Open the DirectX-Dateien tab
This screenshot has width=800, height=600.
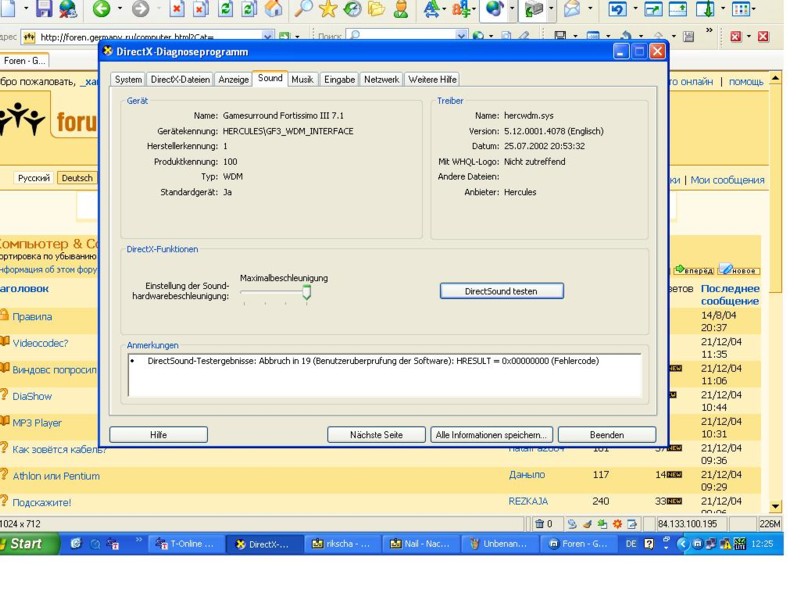[180, 79]
